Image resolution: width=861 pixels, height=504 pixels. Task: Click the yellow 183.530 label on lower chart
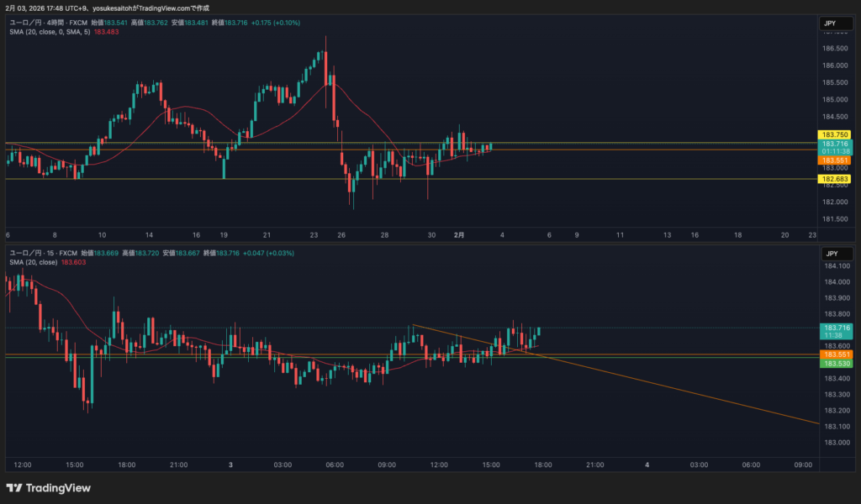coord(836,363)
